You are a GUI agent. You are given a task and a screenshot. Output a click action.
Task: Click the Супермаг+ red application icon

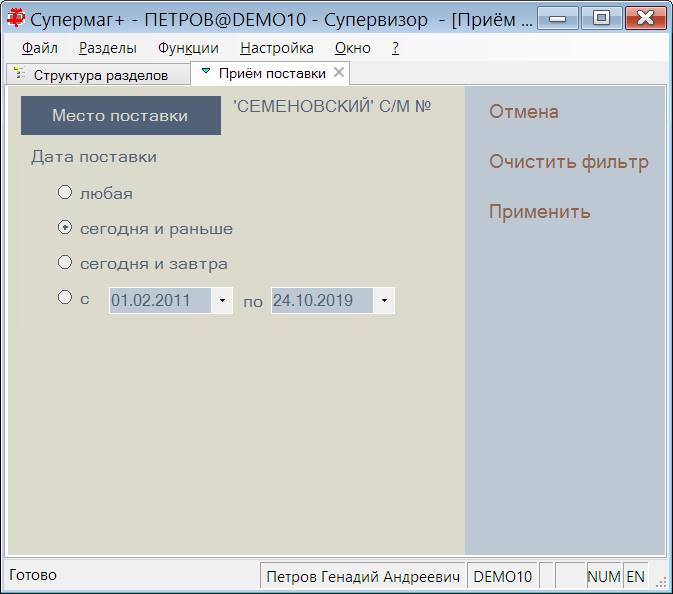16,18
